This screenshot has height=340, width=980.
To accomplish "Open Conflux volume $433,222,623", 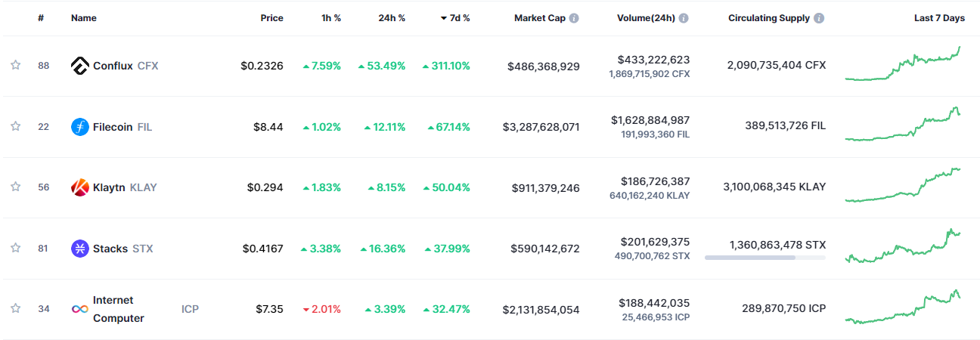I will pos(653,59).
